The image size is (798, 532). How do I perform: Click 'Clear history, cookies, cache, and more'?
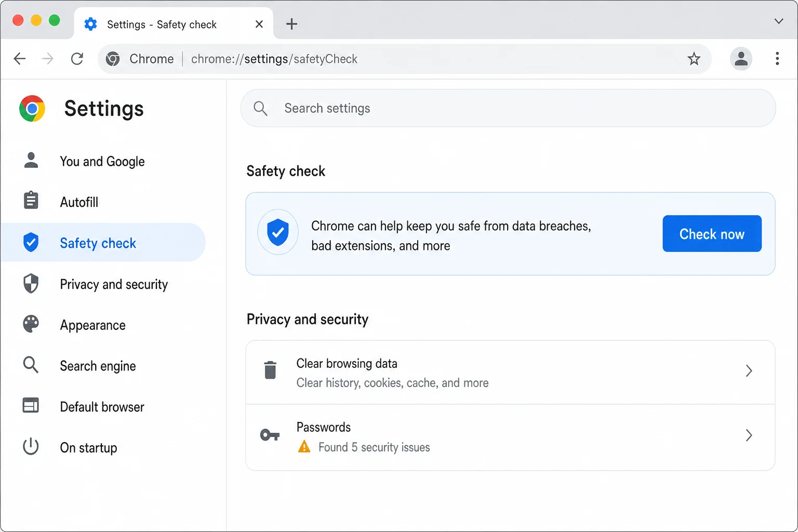(392, 383)
